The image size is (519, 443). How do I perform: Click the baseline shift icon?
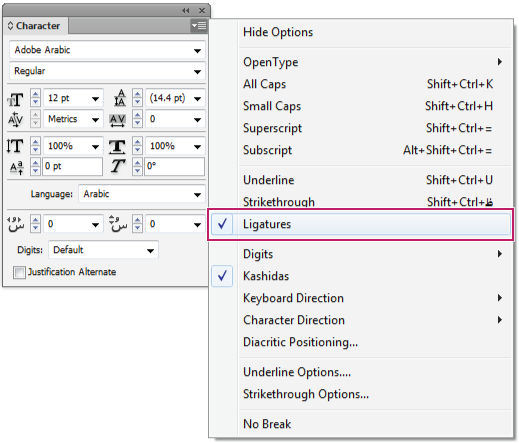coord(16,168)
